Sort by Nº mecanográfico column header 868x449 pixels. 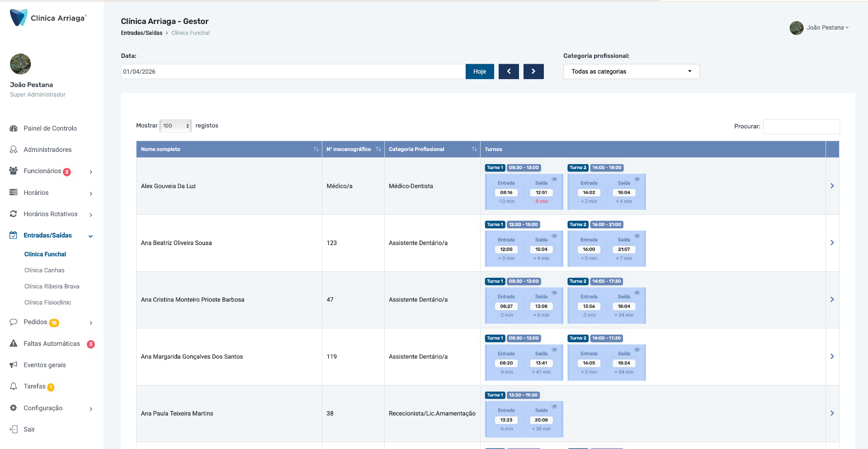(353, 149)
